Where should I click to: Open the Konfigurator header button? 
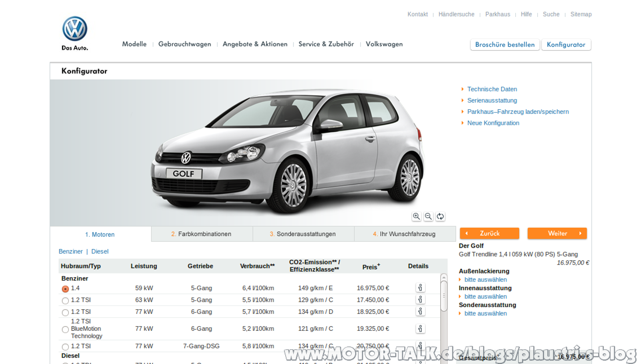[566, 44]
